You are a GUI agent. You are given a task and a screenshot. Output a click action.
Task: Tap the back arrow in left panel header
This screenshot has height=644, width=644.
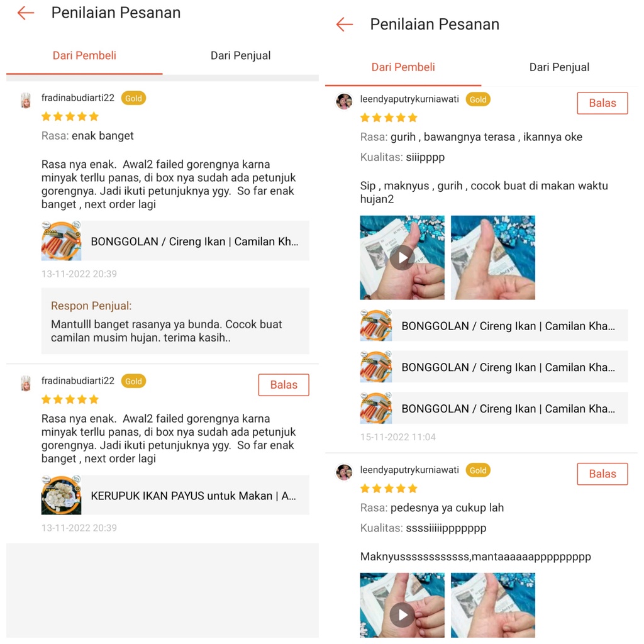[25, 13]
